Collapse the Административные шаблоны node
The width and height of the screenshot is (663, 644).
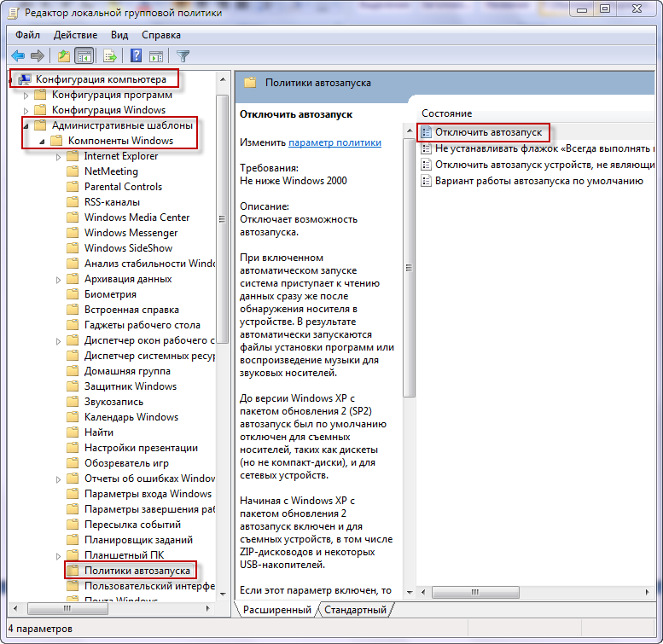pyautogui.click(x=26, y=126)
